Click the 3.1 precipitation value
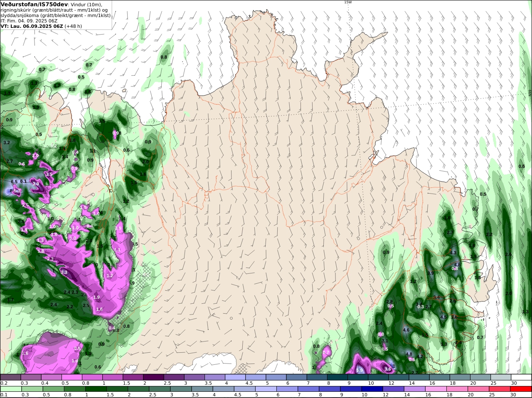The height and width of the screenshot is (398, 532). click(x=385, y=341)
